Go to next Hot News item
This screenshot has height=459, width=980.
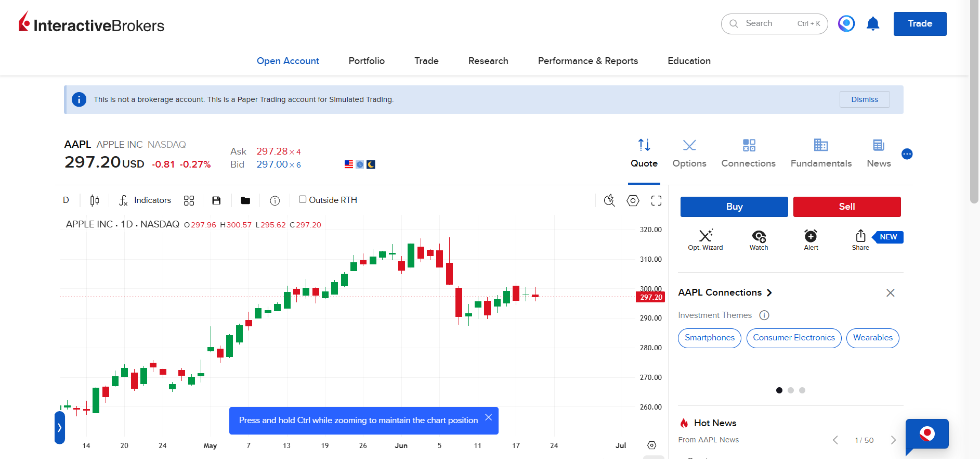coord(893,440)
